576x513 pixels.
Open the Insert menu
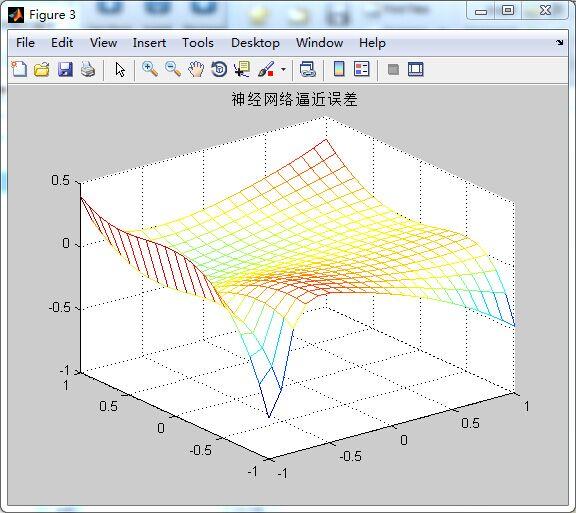coord(149,43)
